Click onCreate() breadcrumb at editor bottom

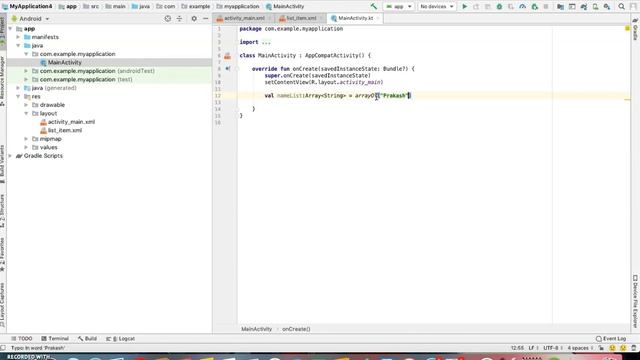(x=296, y=329)
